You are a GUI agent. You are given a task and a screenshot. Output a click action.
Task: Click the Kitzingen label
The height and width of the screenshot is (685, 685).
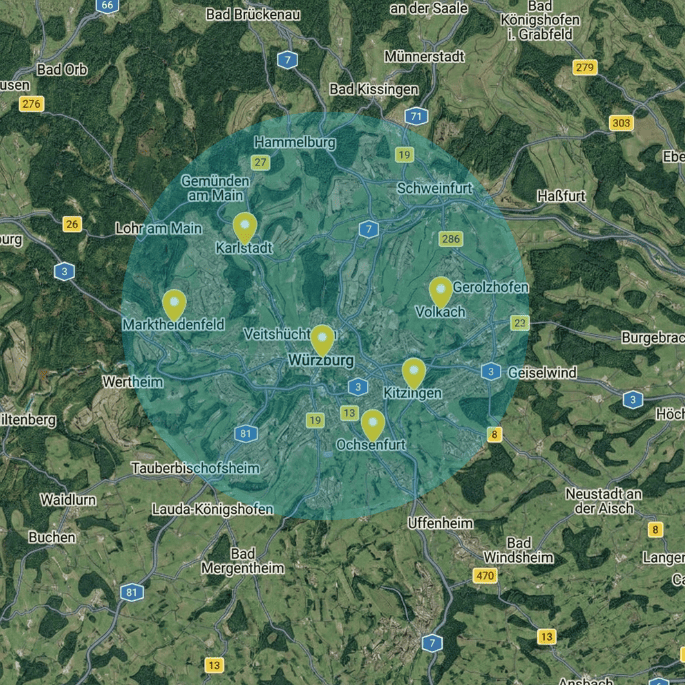(x=413, y=393)
